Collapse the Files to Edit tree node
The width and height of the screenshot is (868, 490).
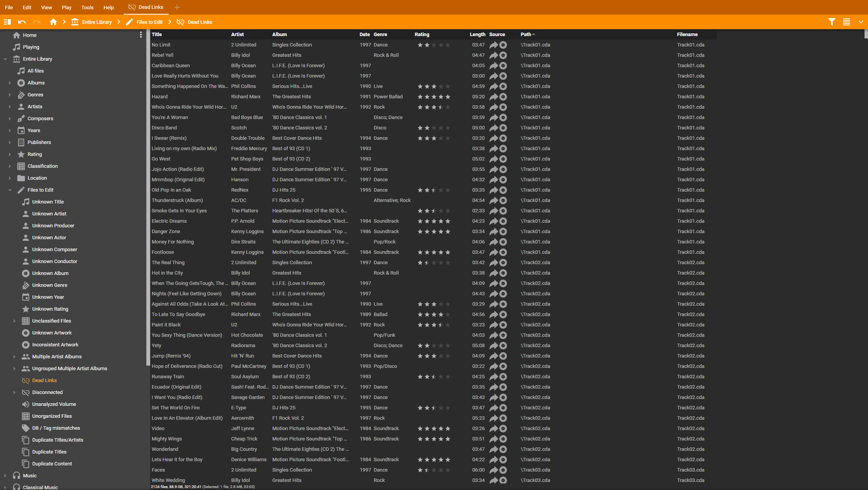click(10, 190)
